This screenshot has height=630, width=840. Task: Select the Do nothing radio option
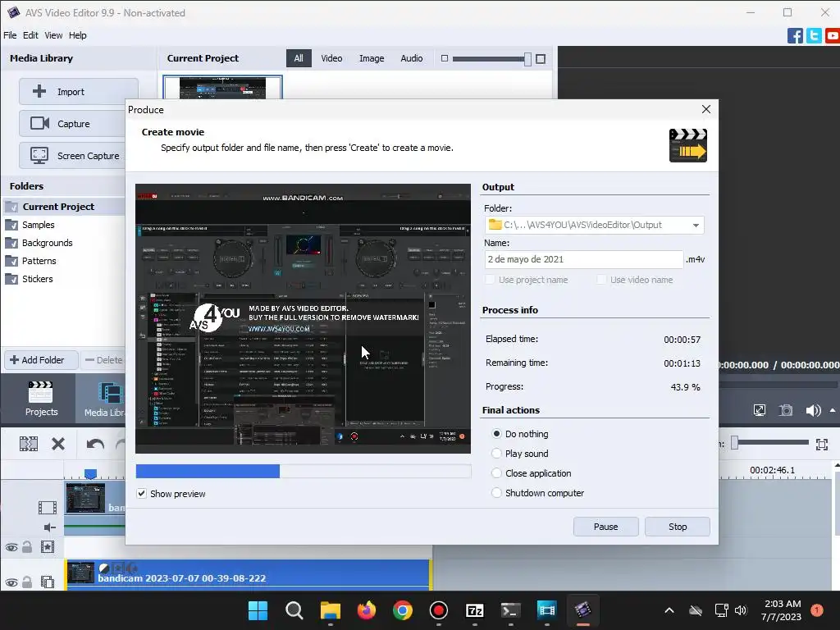click(x=496, y=433)
